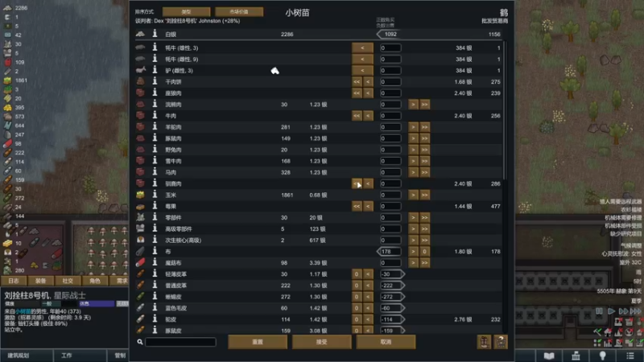Open info icon for 零部件 row
Screen dimensions: 644x362
[155, 217]
